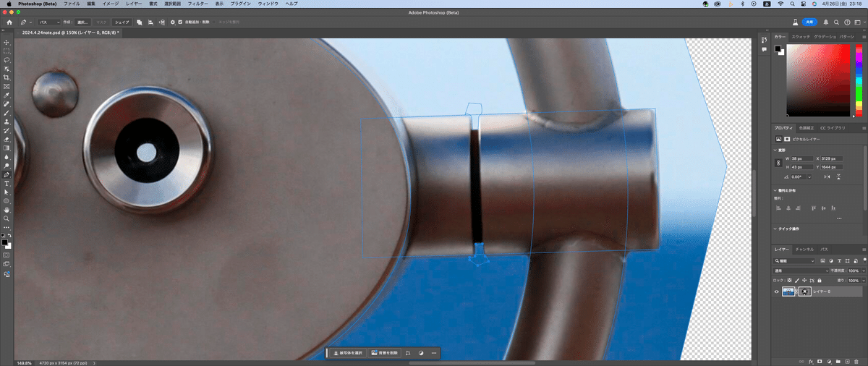This screenshot has width=868, height=366.
Task: Open path alignment icon in options bar
Action: click(x=150, y=22)
